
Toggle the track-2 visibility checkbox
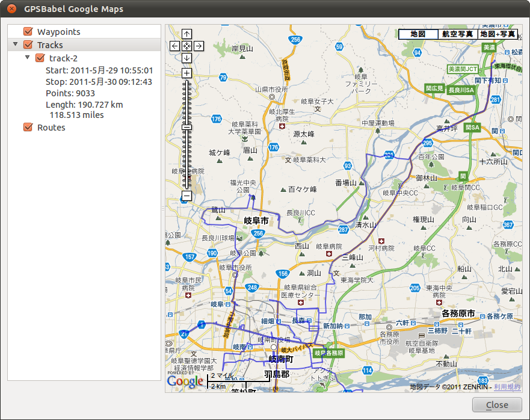tap(40, 58)
